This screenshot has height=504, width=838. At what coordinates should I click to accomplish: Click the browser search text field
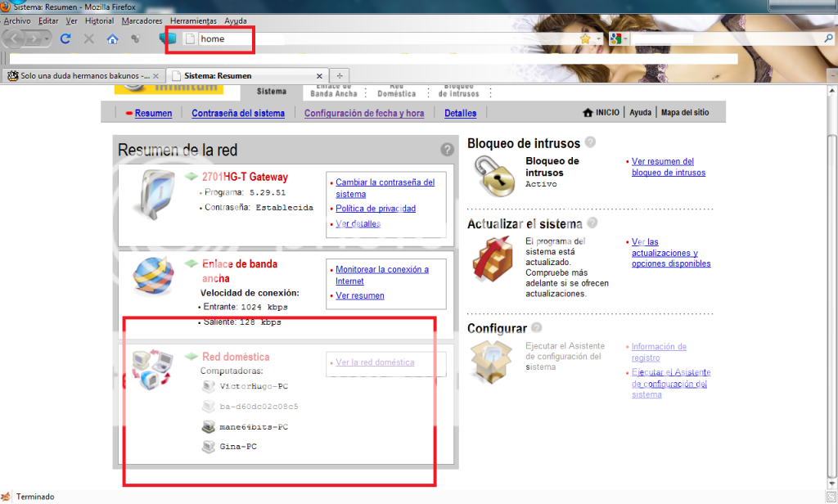click(727, 38)
